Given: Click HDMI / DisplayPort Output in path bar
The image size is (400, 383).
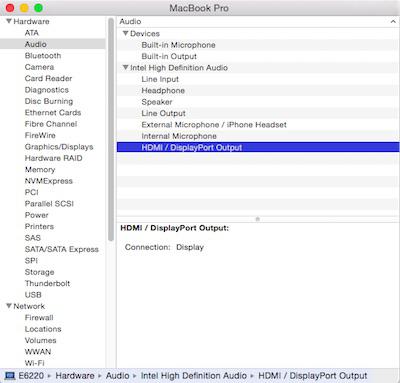Looking at the screenshot, I should click(313, 376).
